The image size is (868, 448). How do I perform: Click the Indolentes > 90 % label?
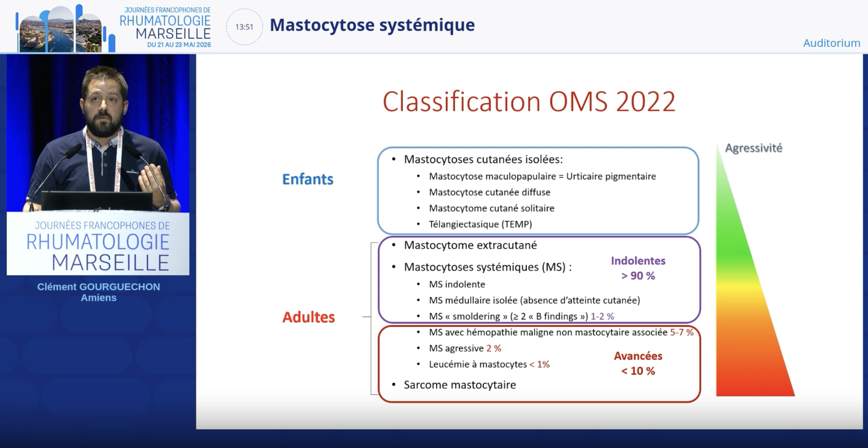pos(638,268)
